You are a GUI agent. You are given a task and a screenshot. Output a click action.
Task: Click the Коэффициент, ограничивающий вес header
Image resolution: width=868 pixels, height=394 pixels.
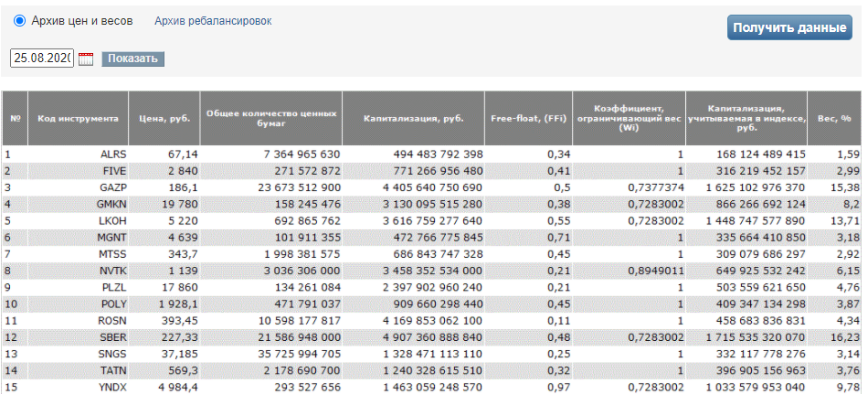(x=628, y=118)
